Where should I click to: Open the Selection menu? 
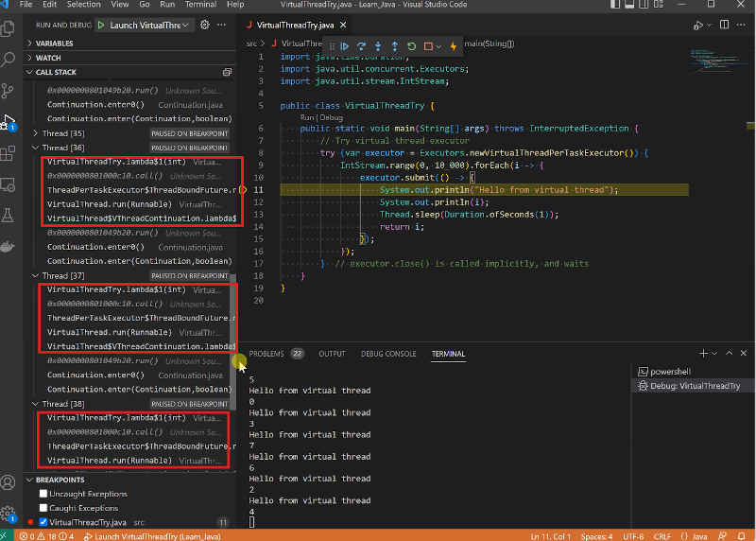[x=83, y=5]
